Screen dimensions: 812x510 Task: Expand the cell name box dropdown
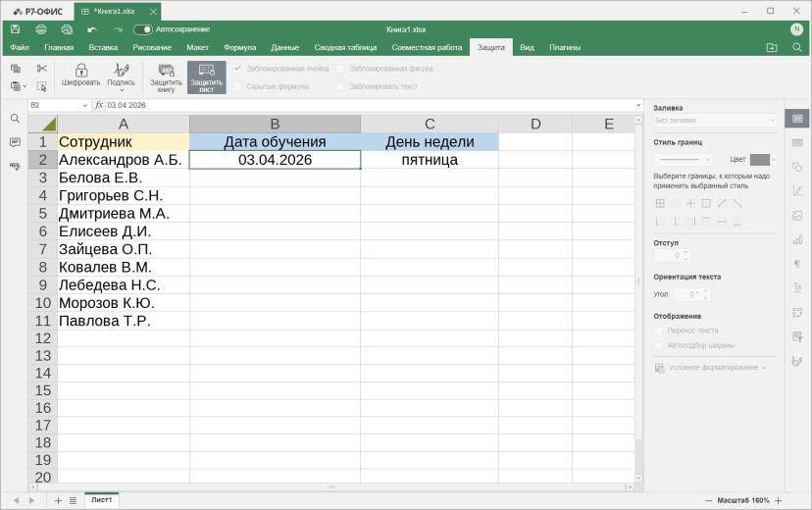point(85,105)
